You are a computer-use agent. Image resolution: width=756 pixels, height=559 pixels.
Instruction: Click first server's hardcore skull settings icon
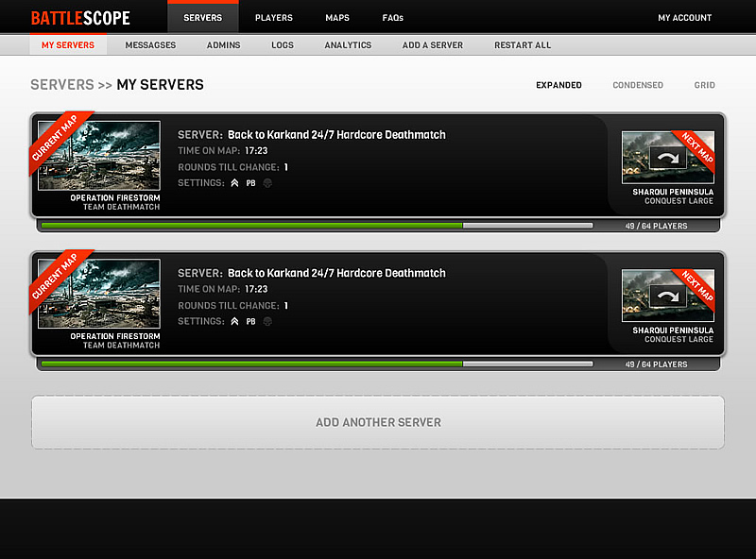click(267, 183)
